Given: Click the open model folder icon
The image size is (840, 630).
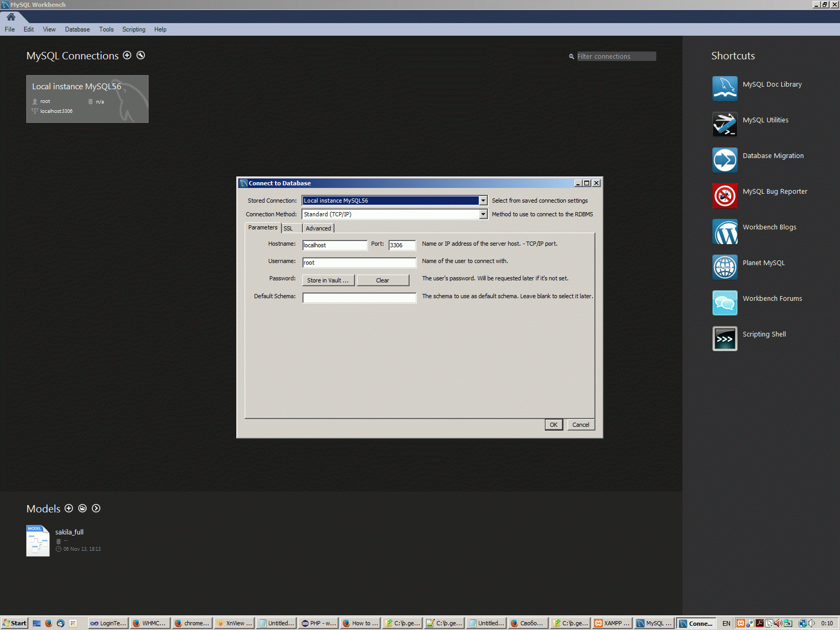Looking at the screenshot, I should click(82, 508).
